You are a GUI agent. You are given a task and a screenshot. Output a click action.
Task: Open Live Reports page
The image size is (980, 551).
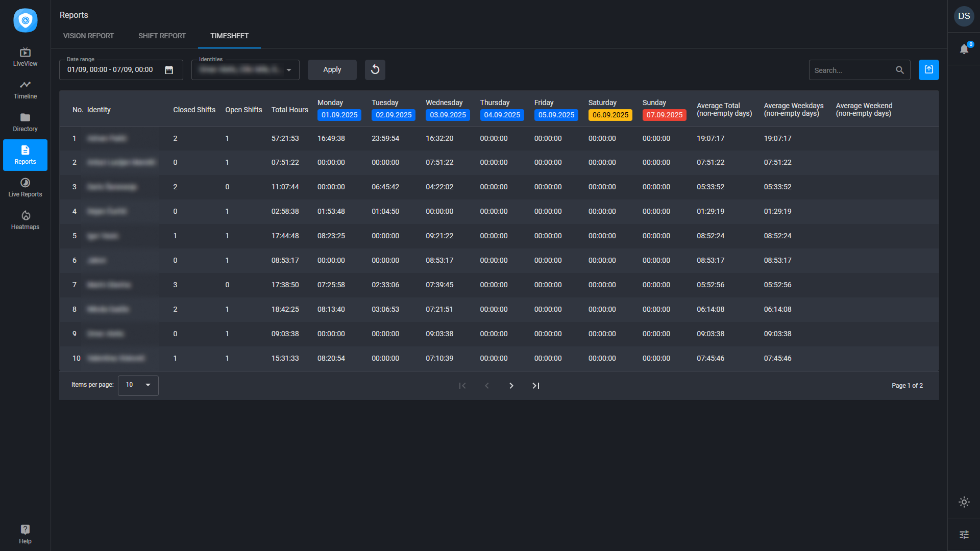(25, 187)
